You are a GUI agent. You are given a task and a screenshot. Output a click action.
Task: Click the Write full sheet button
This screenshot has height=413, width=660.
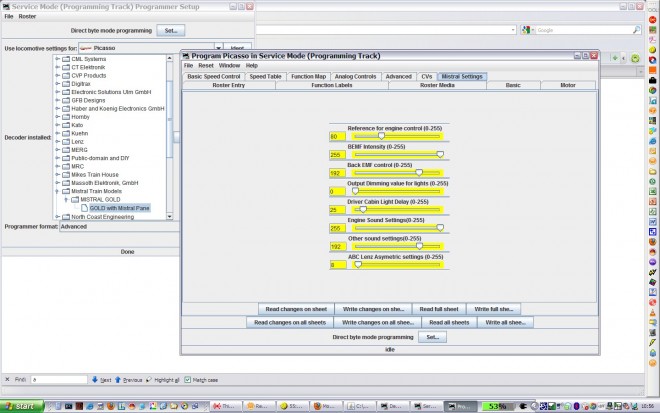pos(493,309)
